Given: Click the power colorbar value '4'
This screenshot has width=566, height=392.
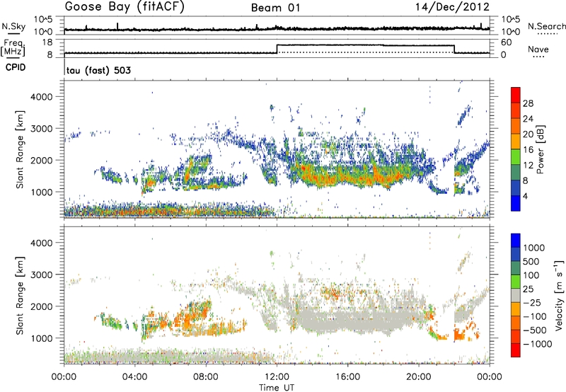Looking at the screenshot, I should coord(525,196).
